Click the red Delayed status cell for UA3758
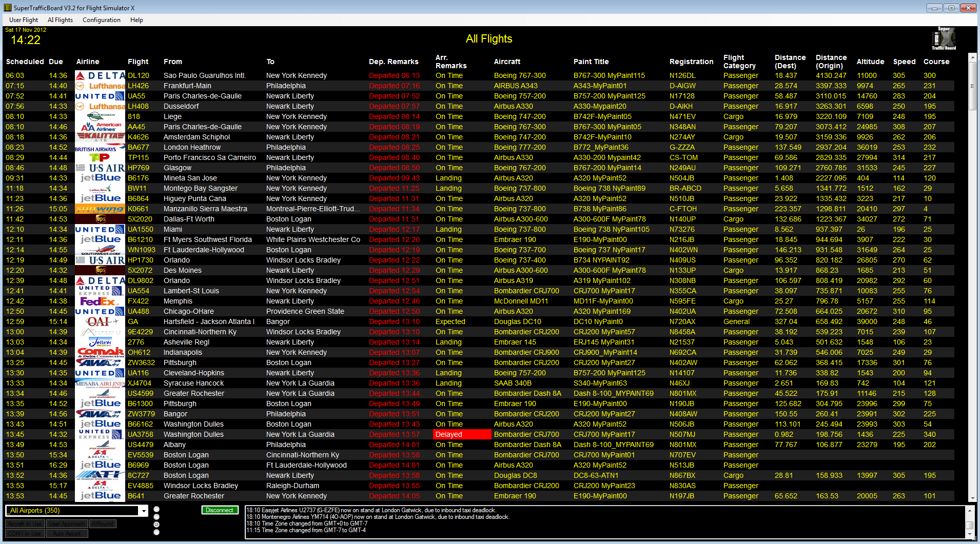980x544 pixels. click(463, 434)
